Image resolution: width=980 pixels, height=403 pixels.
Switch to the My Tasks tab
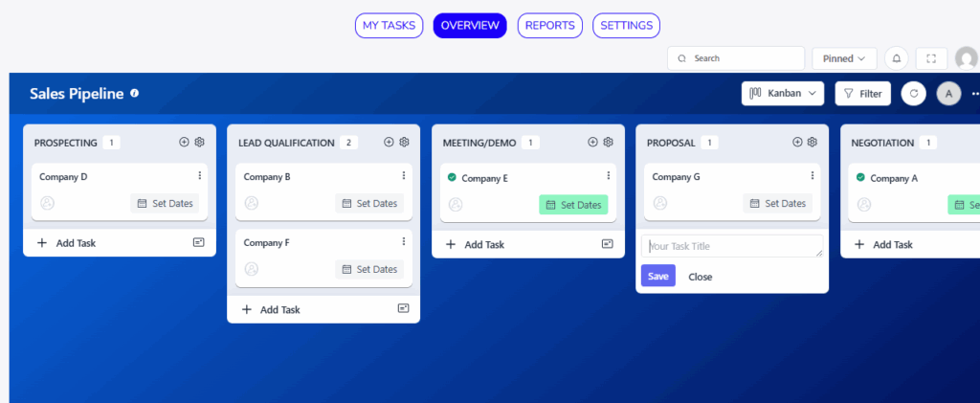(390, 26)
